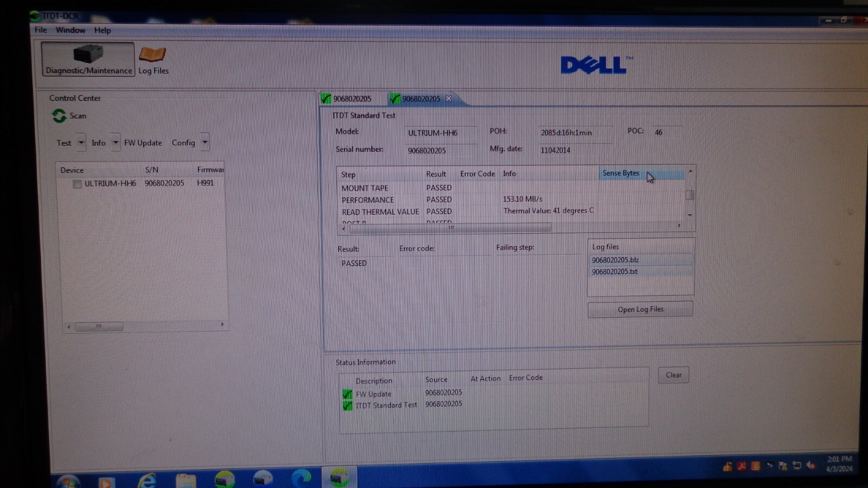Click the At Action column header

(486, 378)
